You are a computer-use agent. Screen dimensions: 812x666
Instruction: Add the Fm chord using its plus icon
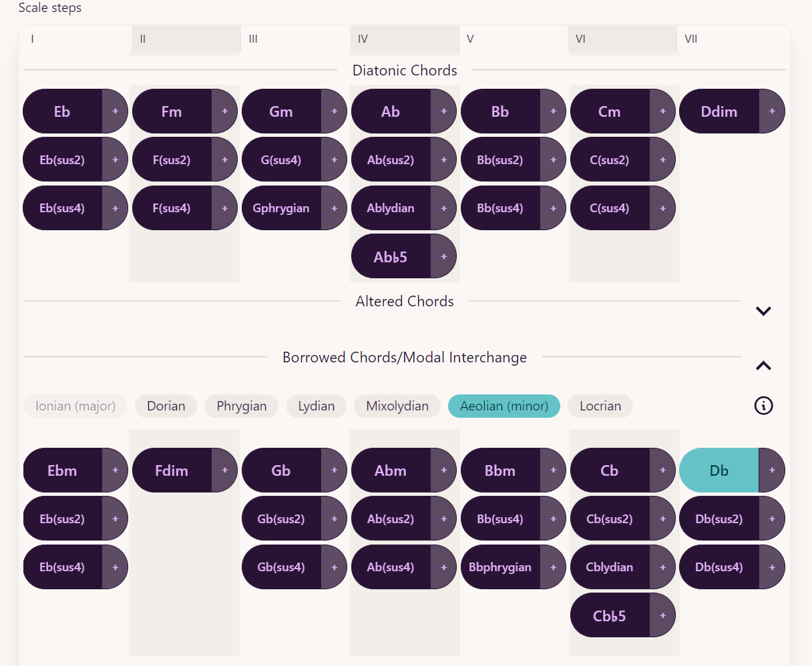click(x=224, y=111)
